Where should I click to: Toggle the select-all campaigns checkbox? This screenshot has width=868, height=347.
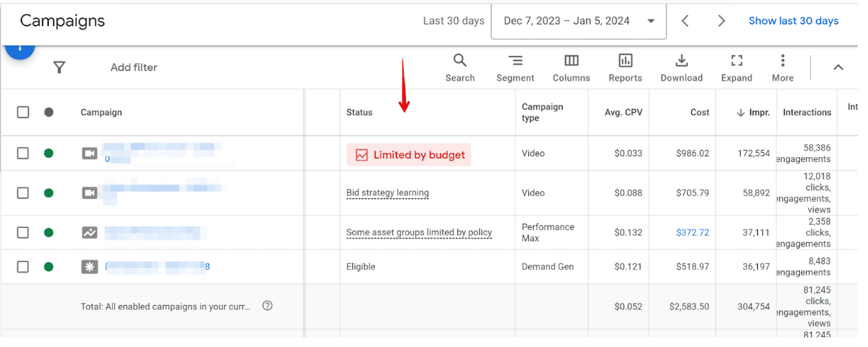(23, 112)
